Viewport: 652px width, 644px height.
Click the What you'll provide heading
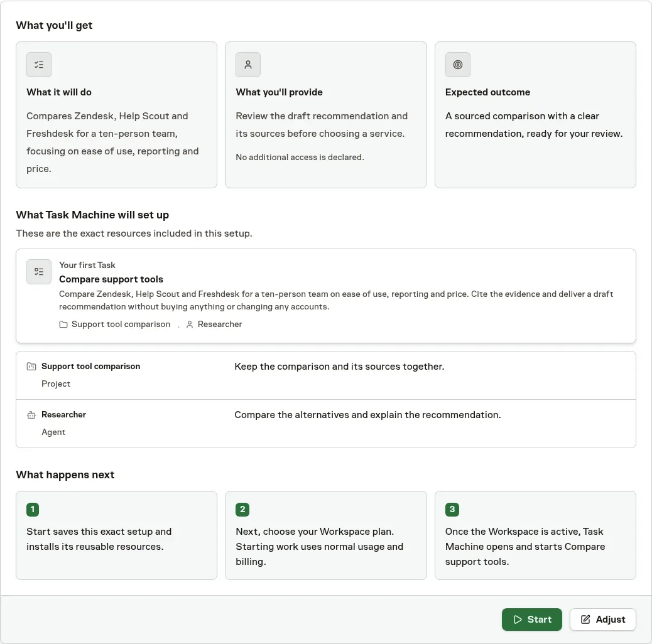coord(279,92)
